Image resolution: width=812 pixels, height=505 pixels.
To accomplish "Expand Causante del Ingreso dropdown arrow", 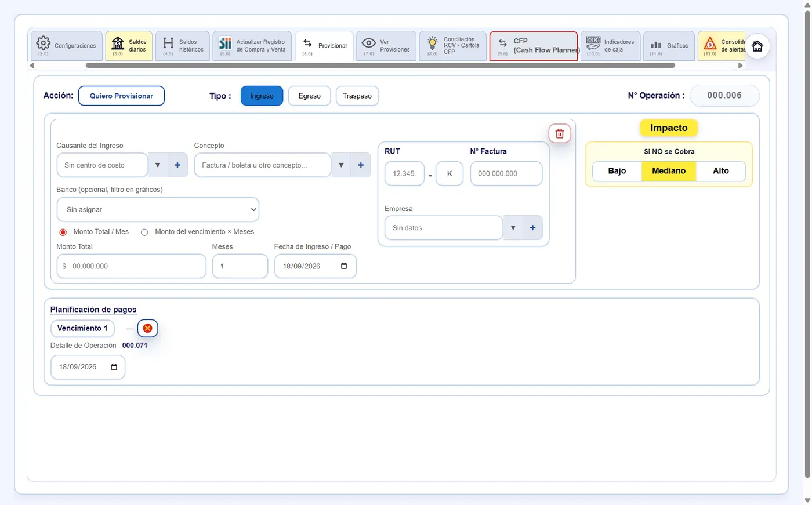I will click(158, 165).
